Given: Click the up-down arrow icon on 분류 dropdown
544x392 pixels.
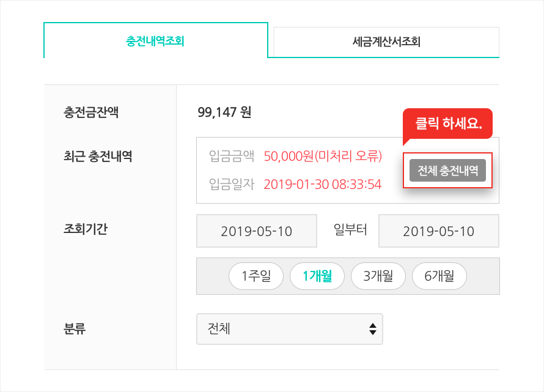Looking at the screenshot, I should click(373, 329).
